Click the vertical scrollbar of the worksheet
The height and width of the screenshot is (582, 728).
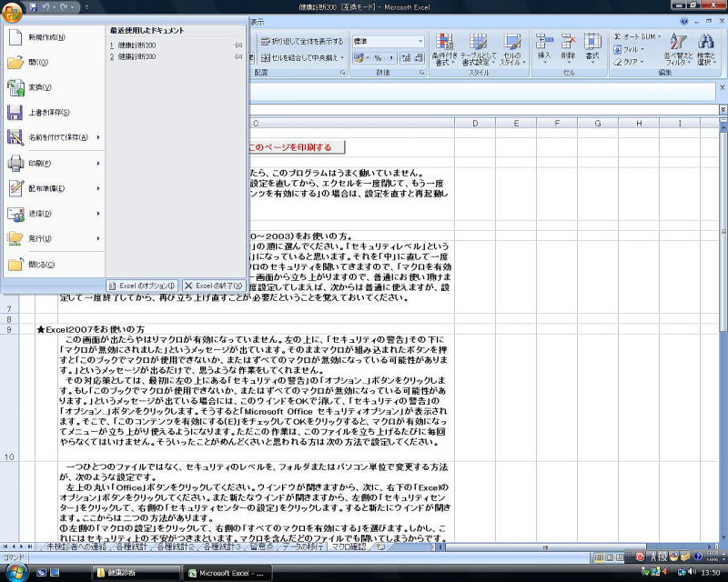(723, 329)
